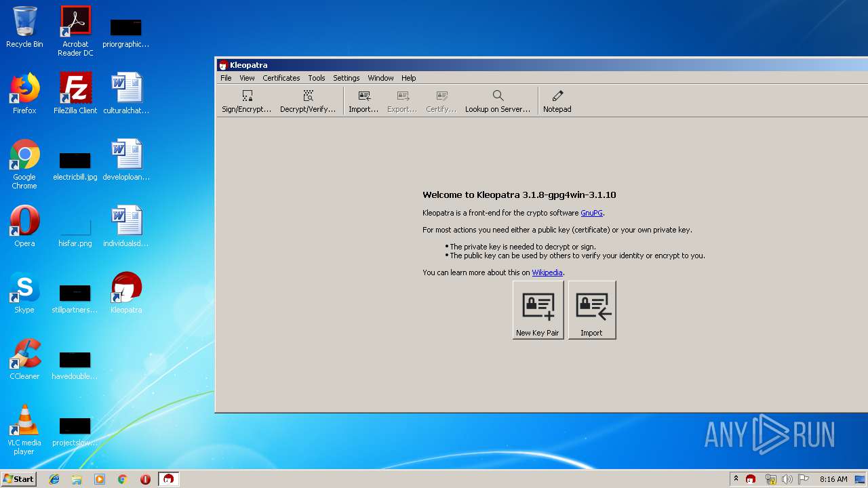868x488 pixels.
Task: Open the Decrypt/Verify toolbar tool
Action: point(308,101)
